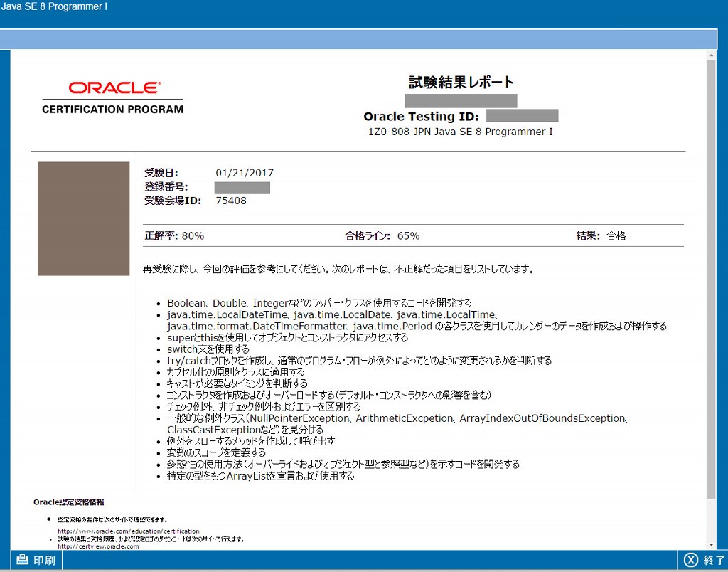Viewport: 728px width, 572px height.
Task: Click the circled X icon beside 終了
Action: (691, 560)
